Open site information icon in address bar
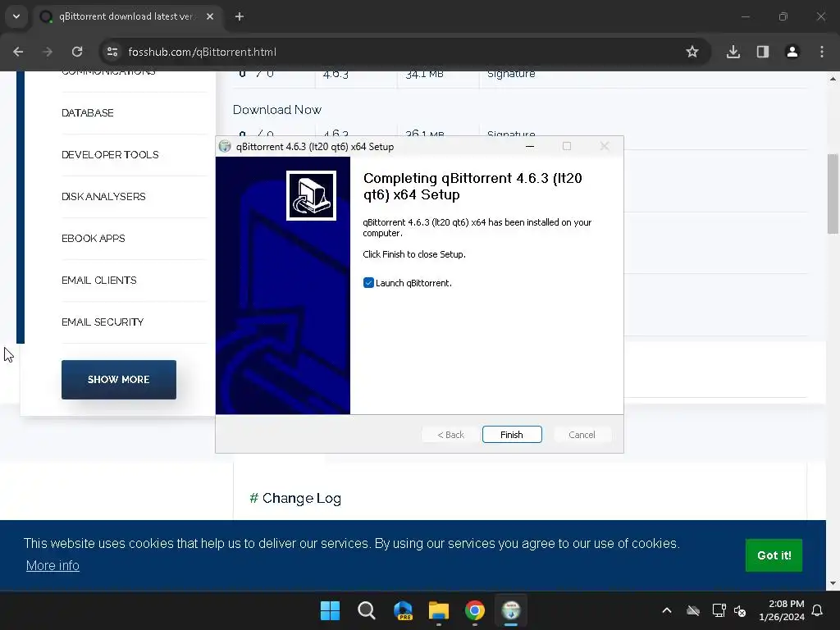 tap(112, 52)
